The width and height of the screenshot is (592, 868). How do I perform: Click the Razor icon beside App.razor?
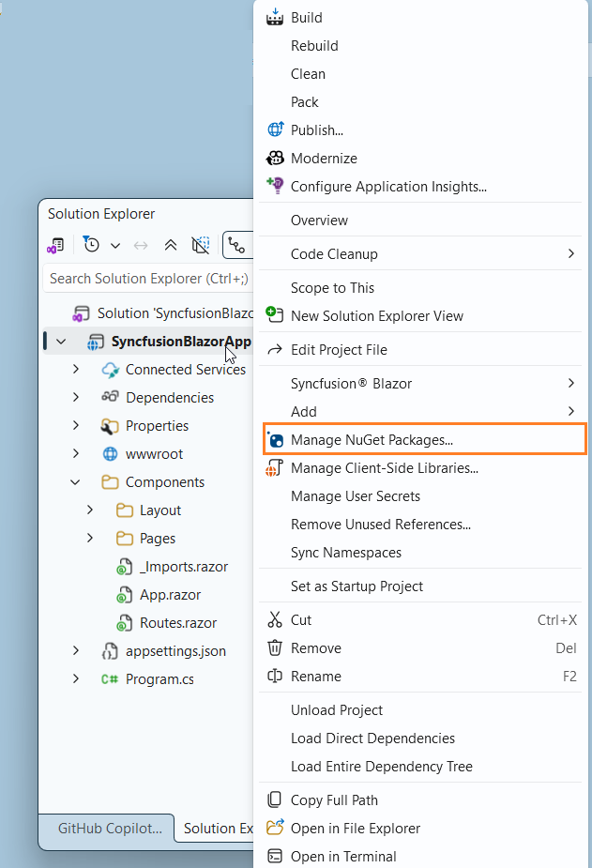[125, 594]
